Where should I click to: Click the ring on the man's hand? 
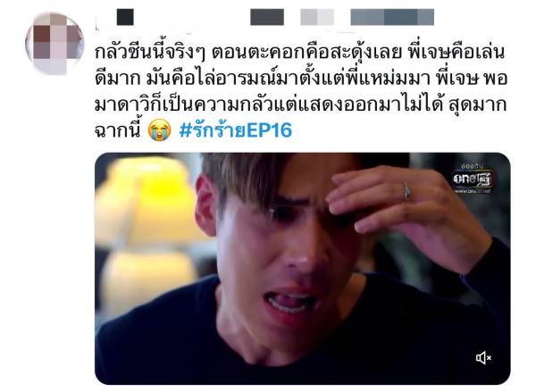tap(406, 191)
